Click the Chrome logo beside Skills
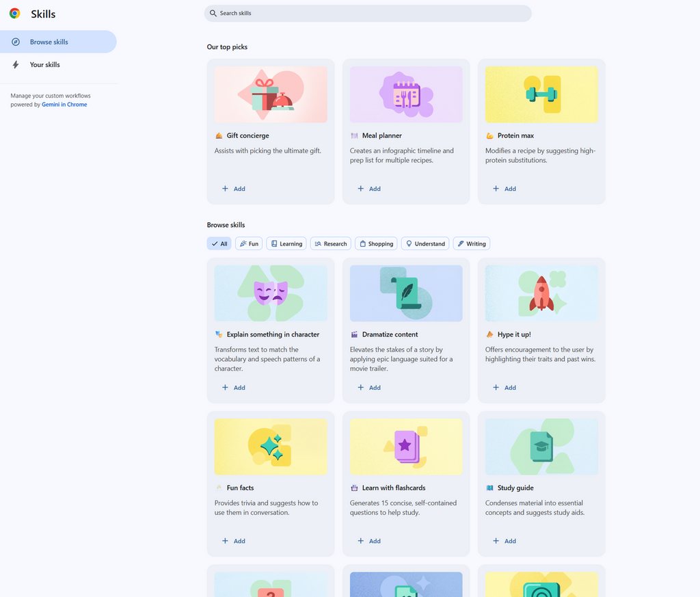700x597 pixels. (x=15, y=14)
